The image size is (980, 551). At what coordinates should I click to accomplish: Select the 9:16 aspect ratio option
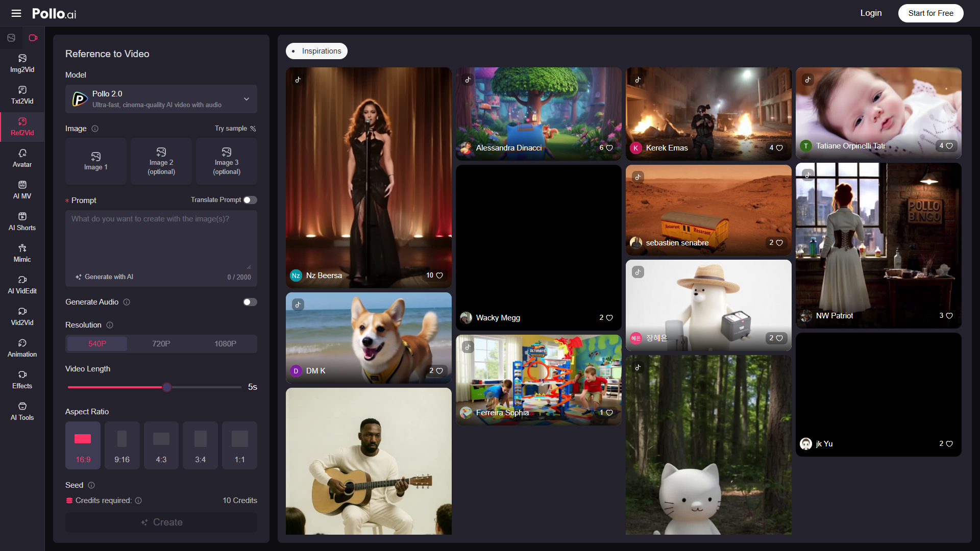pyautogui.click(x=122, y=445)
